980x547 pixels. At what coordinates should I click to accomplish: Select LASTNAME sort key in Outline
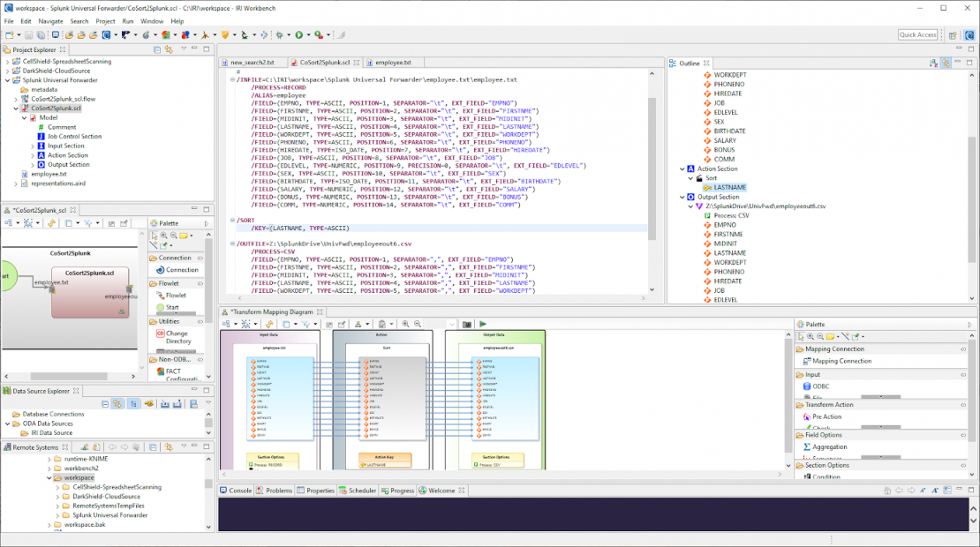[x=725, y=187]
